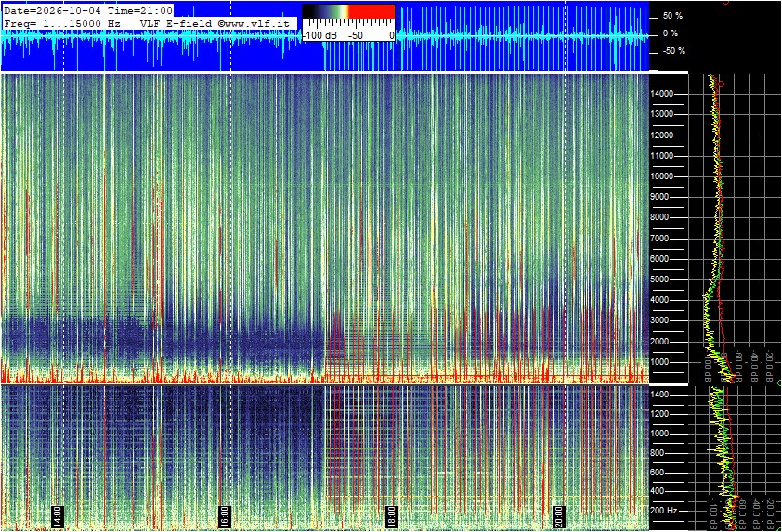The height and width of the screenshot is (532, 782).
Task: Select the 1000 label below 1200 on lower axis
Action: pos(659,434)
